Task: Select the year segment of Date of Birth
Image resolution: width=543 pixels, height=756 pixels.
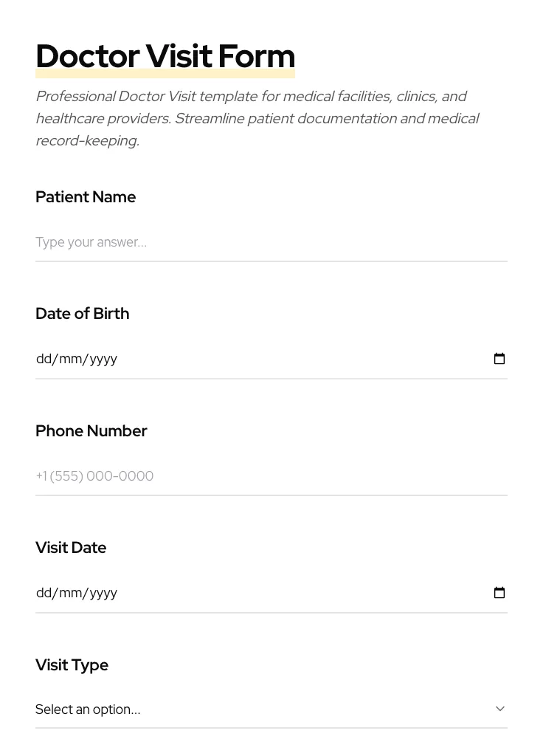Action: click(103, 359)
